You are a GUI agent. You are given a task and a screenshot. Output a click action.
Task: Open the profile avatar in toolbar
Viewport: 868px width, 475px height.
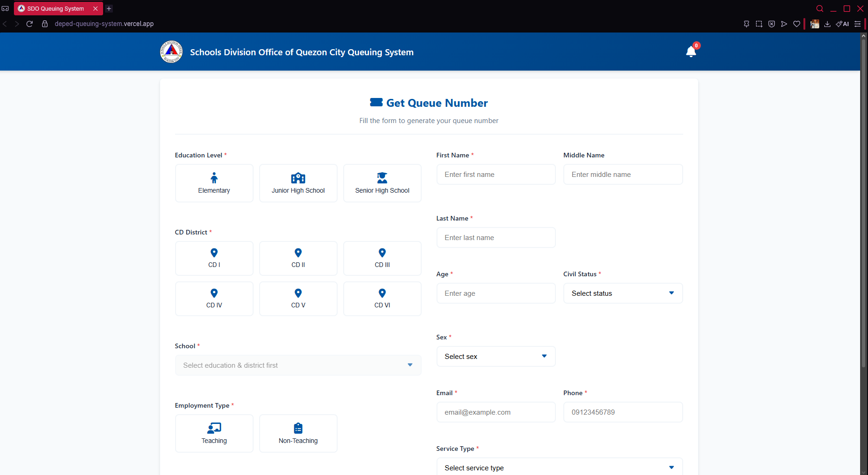click(815, 24)
